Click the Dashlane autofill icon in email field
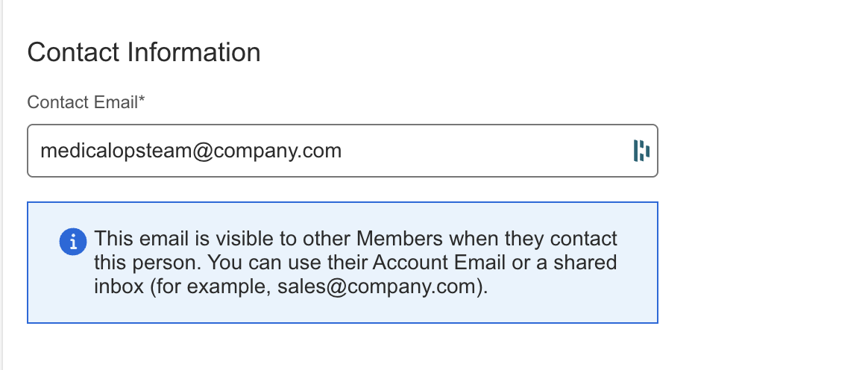The width and height of the screenshot is (868, 370). (641, 151)
